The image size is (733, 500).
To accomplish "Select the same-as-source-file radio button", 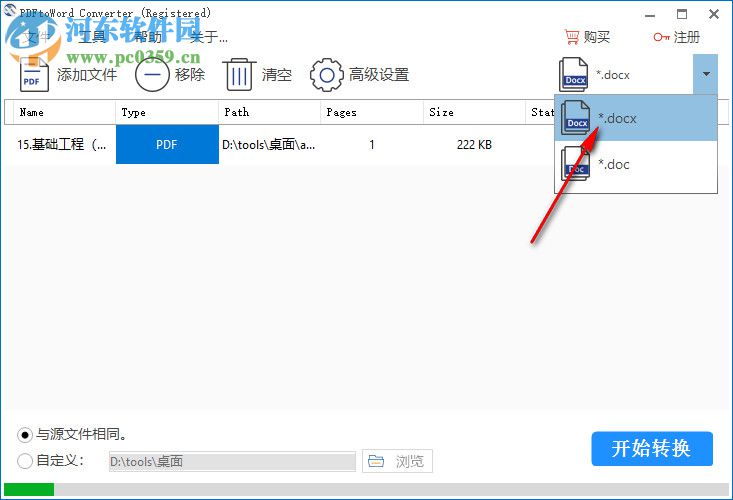I will pyautogui.click(x=25, y=435).
